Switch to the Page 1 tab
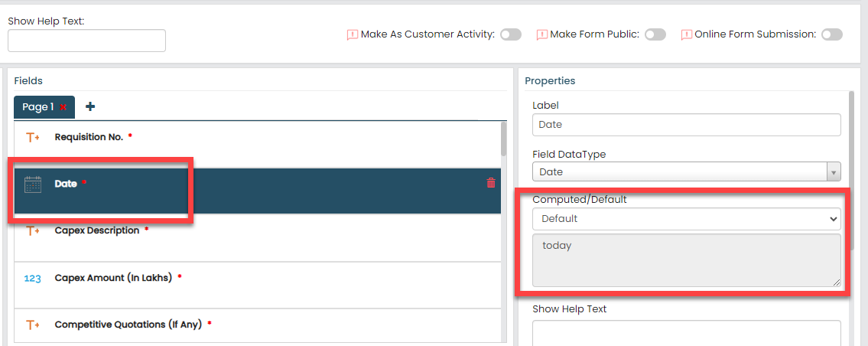Screen dimensions: 868x346 (x=37, y=107)
